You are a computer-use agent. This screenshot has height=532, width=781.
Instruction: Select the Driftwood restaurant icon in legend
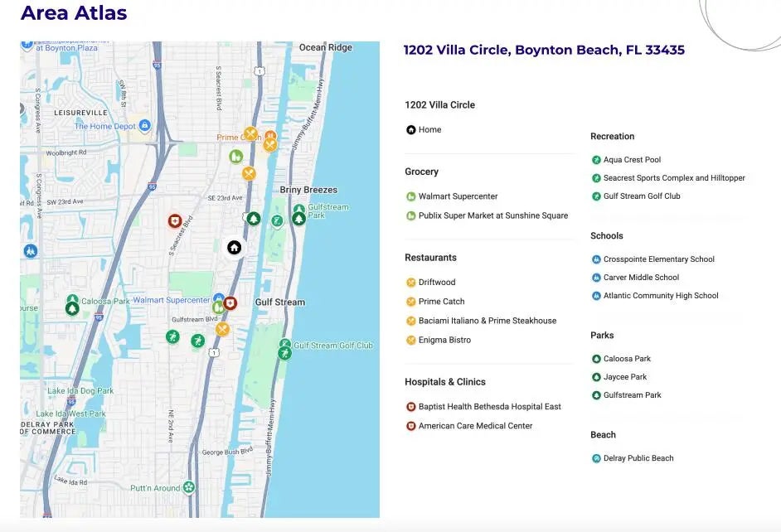[410, 283]
